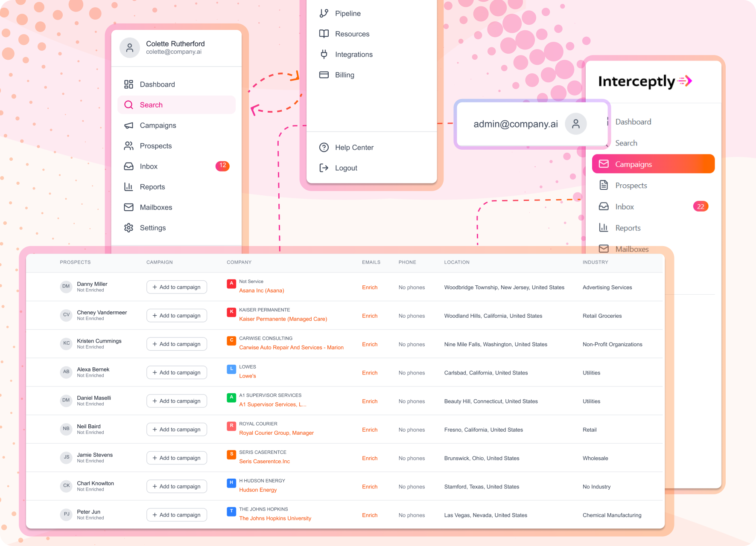Click the Help Center question mark icon
The height and width of the screenshot is (546, 756).
pyautogui.click(x=324, y=147)
